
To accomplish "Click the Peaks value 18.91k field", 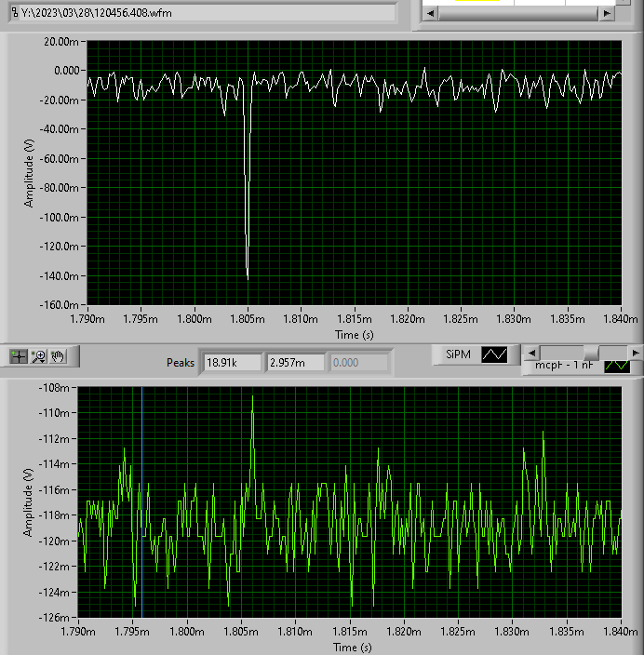I will (x=233, y=362).
